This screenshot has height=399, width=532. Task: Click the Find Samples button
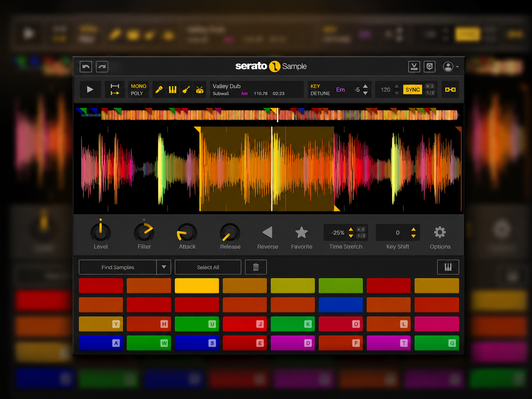(x=118, y=267)
